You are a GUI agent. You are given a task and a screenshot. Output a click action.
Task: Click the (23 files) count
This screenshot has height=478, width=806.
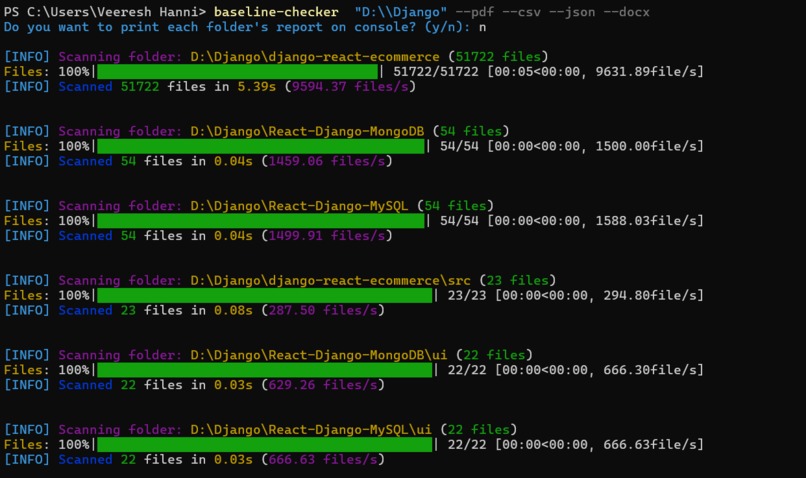[518, 280]
